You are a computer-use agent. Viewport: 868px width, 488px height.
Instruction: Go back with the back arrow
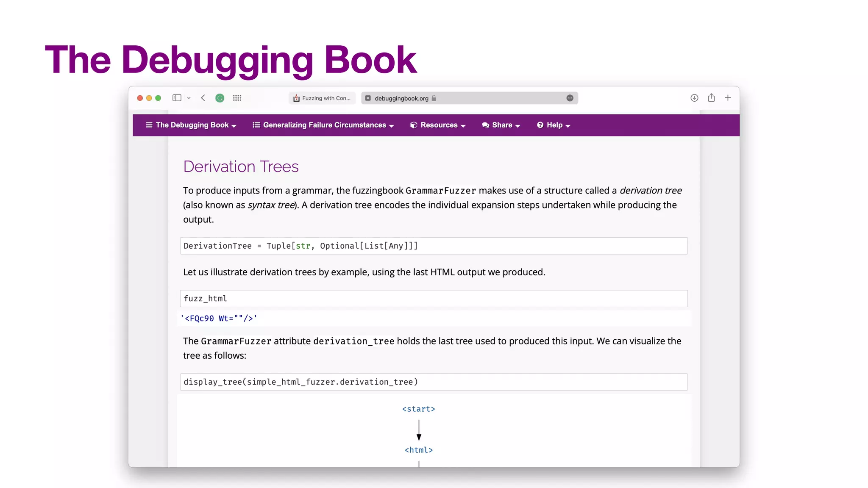click(x=203, y=98)
